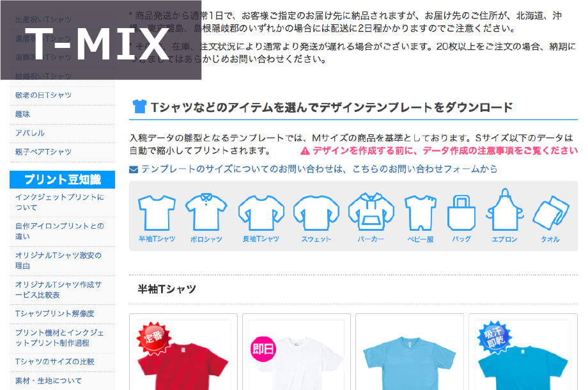This screenshot has height=390, width=588.
Task: Go to Tシャツプリント解像度 article
Action: [55, 313]
